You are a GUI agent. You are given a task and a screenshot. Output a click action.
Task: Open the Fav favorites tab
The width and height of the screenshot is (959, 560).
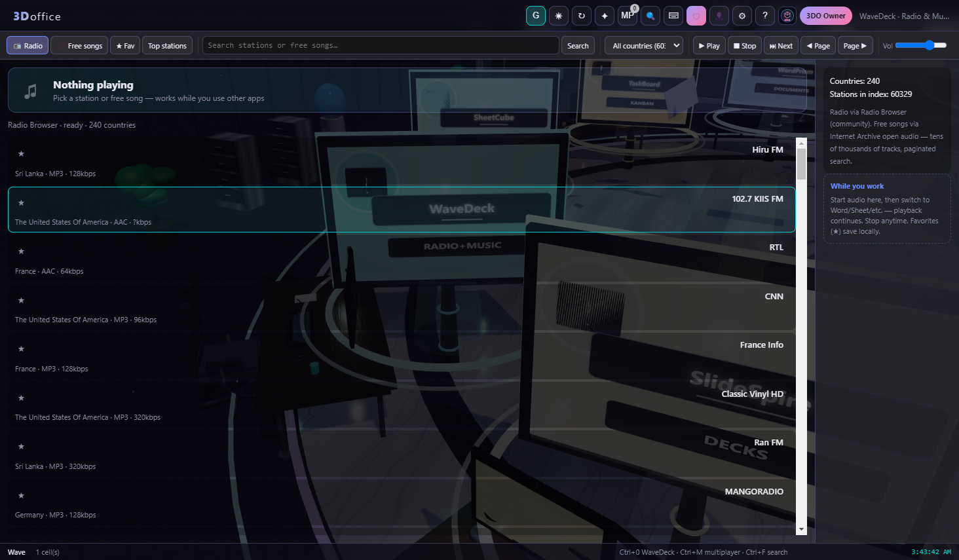click(125, 45)
